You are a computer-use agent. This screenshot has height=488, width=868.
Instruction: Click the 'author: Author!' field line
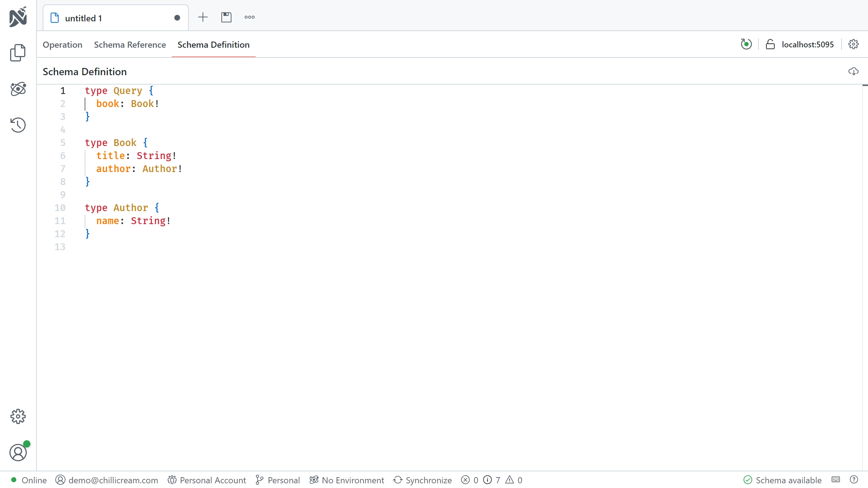point(139,169)
